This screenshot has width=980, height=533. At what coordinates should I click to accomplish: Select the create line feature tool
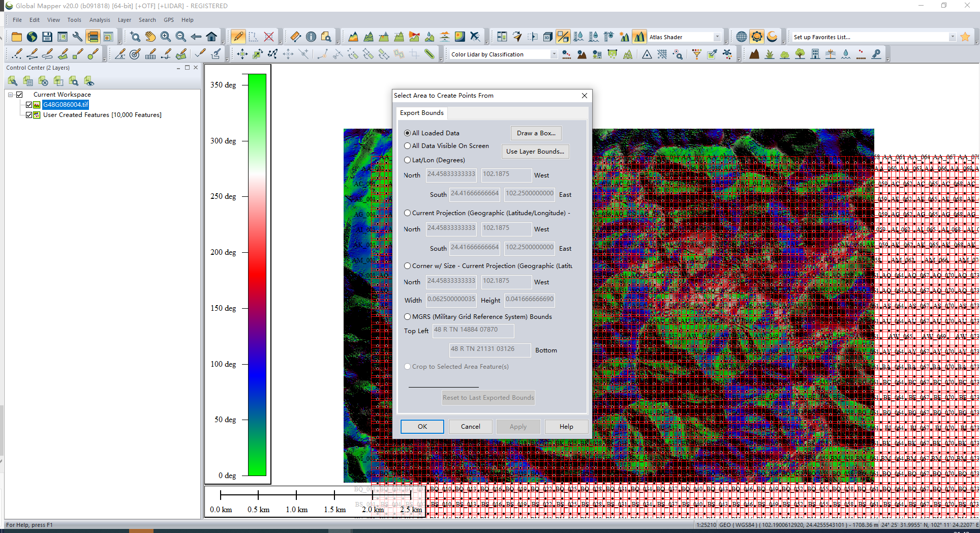[33, 54]
